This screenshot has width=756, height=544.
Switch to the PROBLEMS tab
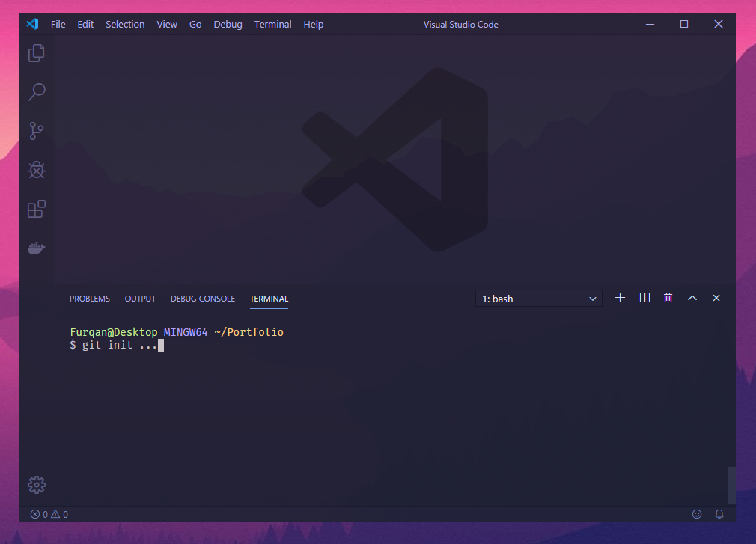pos(89,298)
